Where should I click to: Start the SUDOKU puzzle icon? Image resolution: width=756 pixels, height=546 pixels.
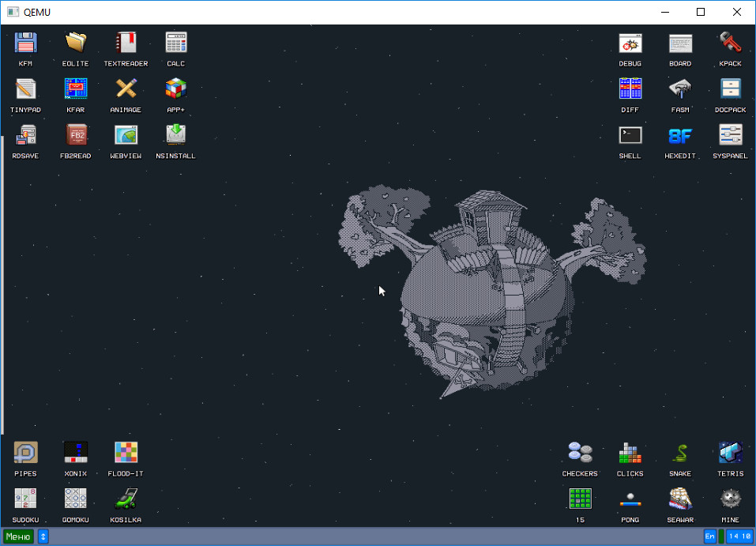tap(25, 499)
